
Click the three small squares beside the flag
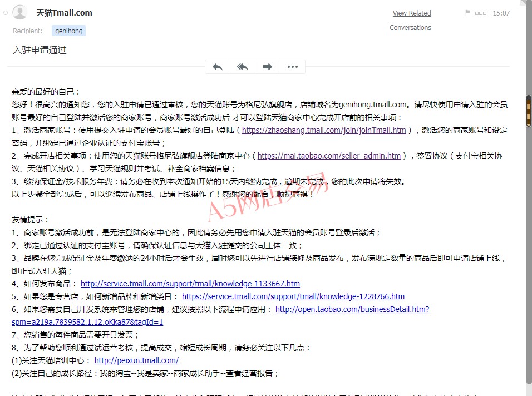tap(480, 13)
